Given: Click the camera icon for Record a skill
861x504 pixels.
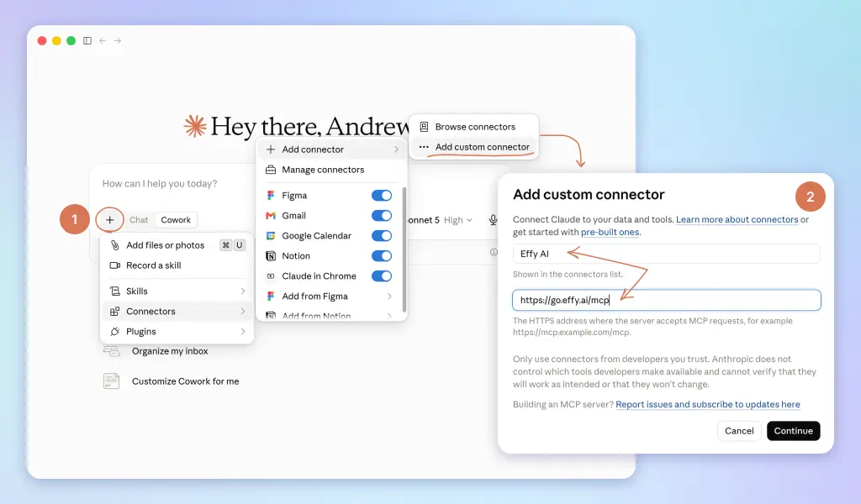Looking at the screenshot, I should 114,265.
